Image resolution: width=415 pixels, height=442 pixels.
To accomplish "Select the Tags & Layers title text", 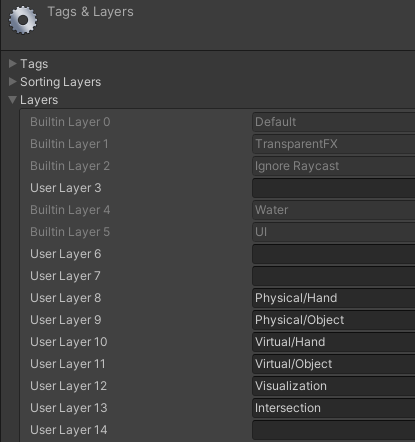I will click(90, 12).
